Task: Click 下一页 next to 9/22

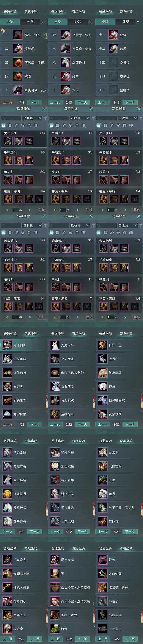Action: click(130, 639)
